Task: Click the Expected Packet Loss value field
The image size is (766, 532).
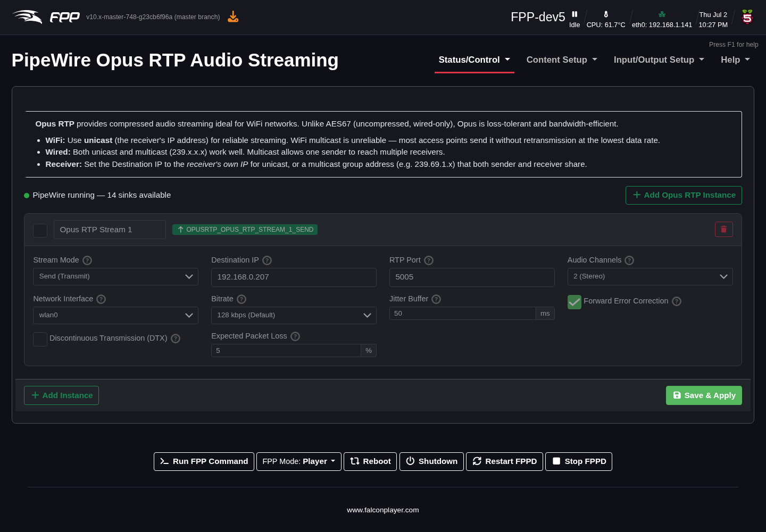Action: (x=286, y=351)
